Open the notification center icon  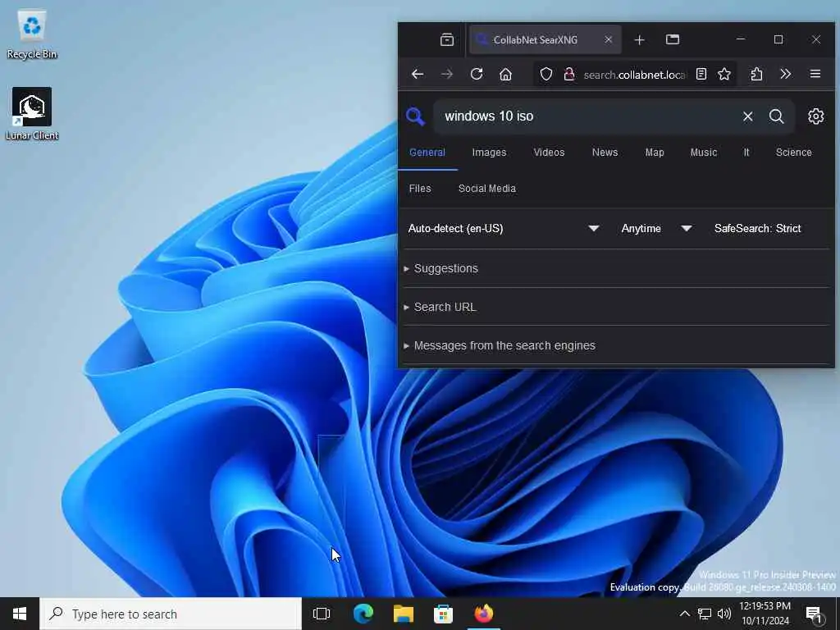(815, 615)
